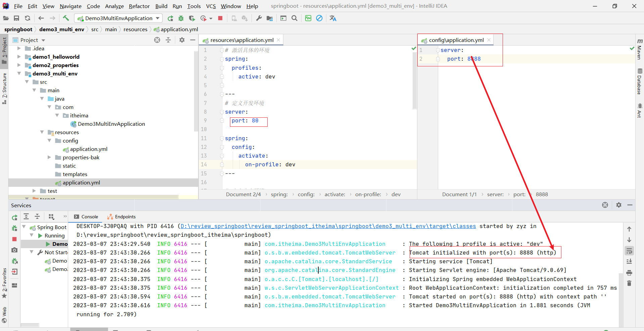
Task: Debug Demo3MultiEnvApplication with the bug icon
Action: [181, 18]
